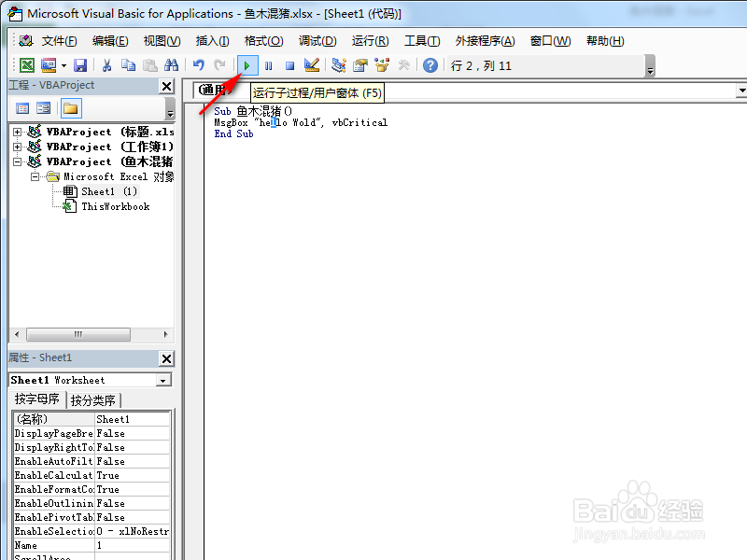Open the 窗口(W) menu
Screen dimensions: 747x560
click(x=550, y=41)
